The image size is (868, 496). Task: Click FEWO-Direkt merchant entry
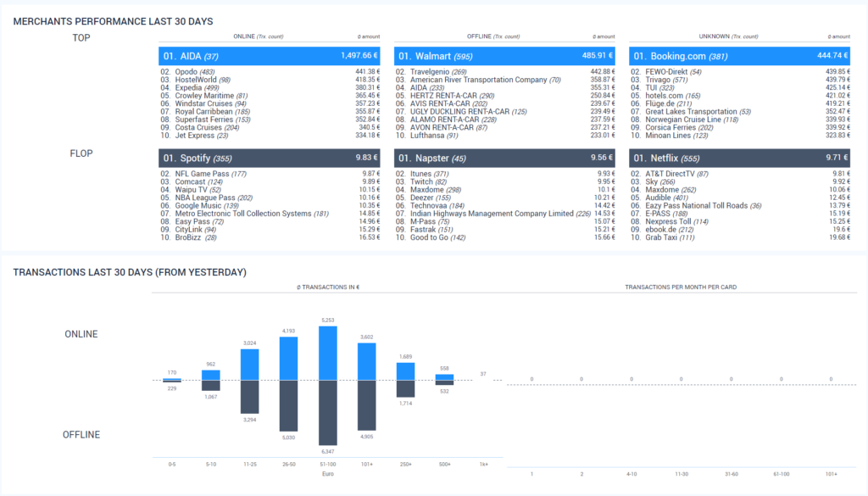[739, 72]
